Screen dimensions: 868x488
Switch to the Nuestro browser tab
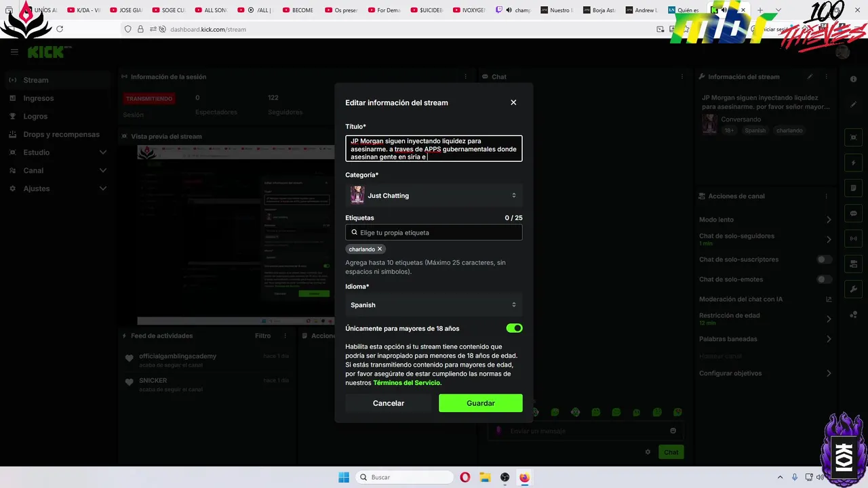click(x=557, y=10)
